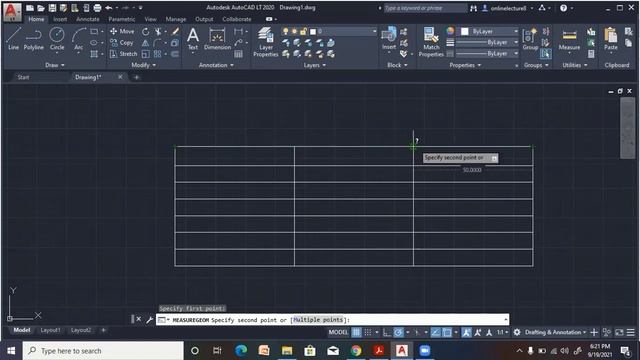The width and height of the screenshot is (640, 360).
Task: Toggle polar tracking in status bar
Action: click(398, 332)
